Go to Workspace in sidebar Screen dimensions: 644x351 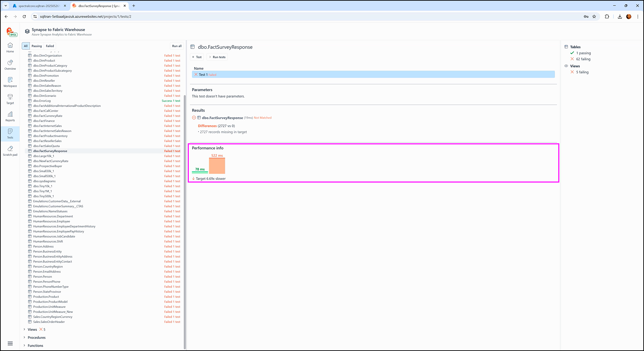10,82
